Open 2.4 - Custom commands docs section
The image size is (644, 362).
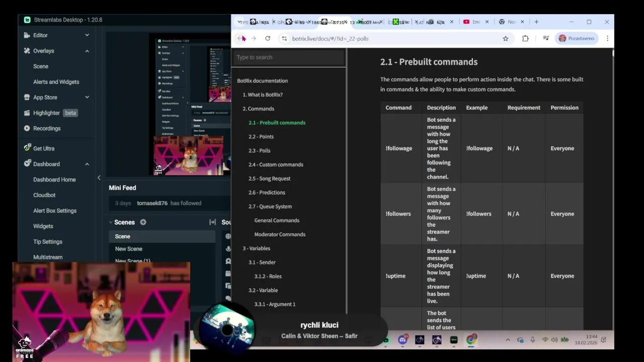point(276,165)
